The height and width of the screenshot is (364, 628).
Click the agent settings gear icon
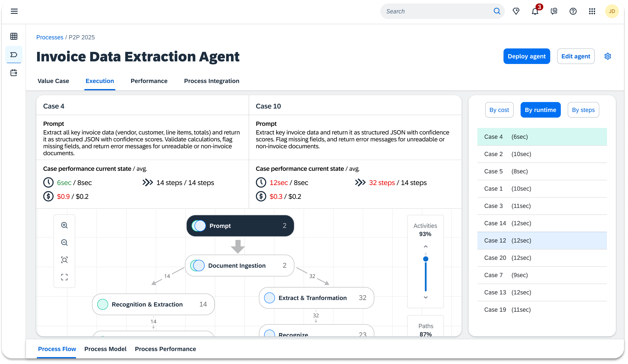coord(608,56)
